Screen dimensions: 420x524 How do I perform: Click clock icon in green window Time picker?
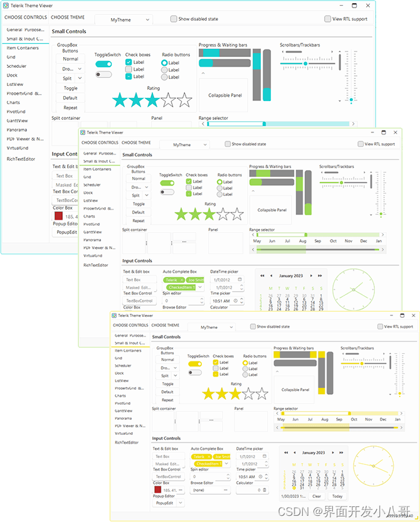(235, 301)
